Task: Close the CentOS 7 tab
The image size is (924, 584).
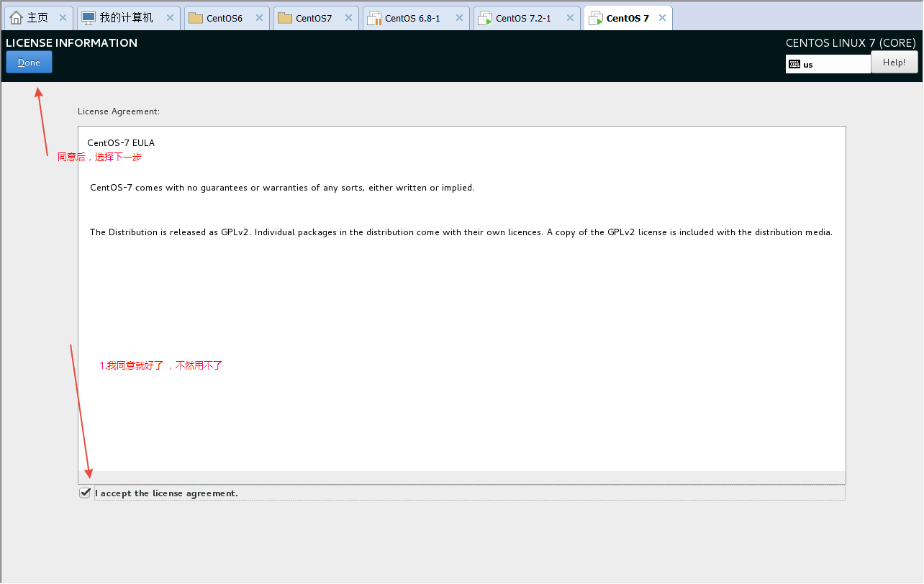Action: [x=662, y=18]
